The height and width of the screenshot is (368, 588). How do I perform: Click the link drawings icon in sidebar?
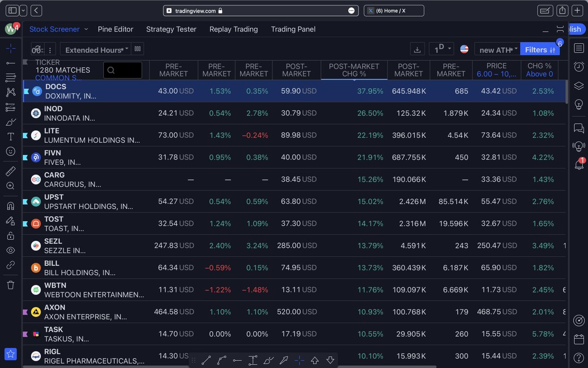(x=11, y=265)
